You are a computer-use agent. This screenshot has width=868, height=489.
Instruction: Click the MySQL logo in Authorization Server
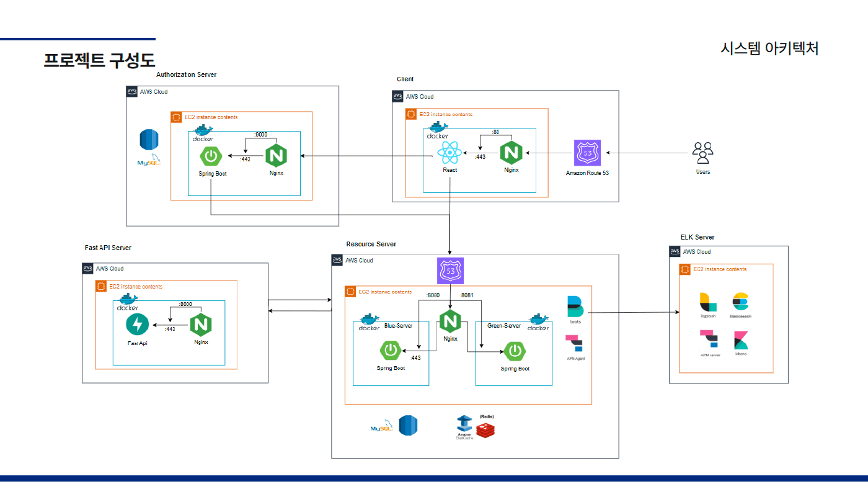149,160
